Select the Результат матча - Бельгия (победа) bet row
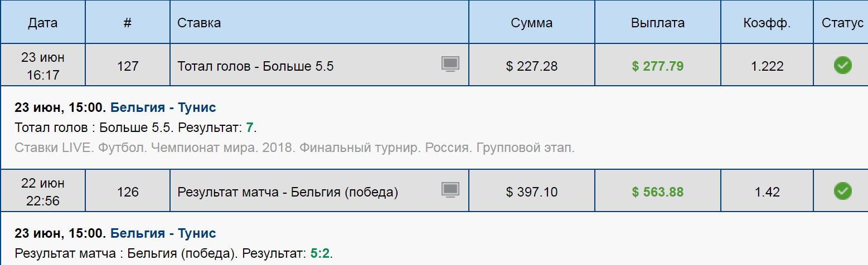The height and width of the screenshot is (265, 868). point(288,192)
